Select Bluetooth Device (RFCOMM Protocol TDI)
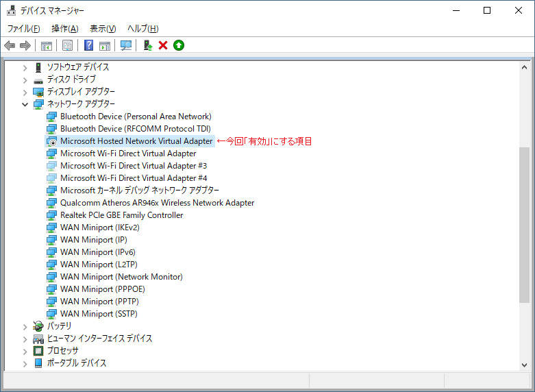Image resolution: width=535 pixels, height=392 pixels. [136, 129]
